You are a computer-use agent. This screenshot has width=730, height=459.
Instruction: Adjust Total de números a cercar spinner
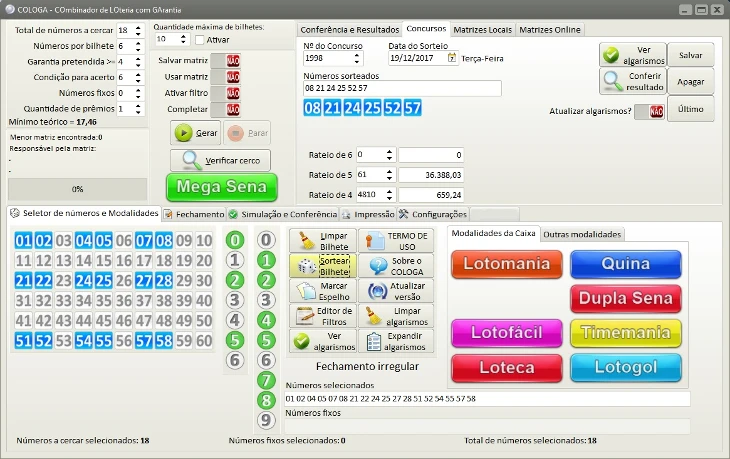[138, 31]
